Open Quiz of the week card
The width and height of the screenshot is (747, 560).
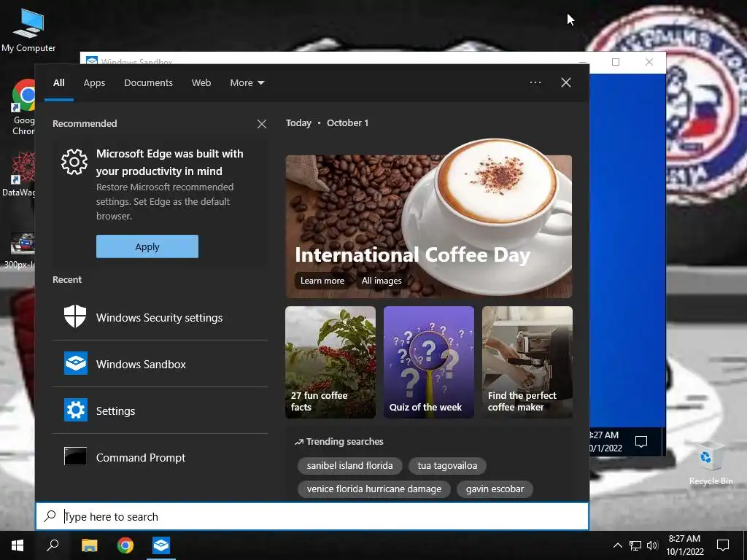(429, 362)
